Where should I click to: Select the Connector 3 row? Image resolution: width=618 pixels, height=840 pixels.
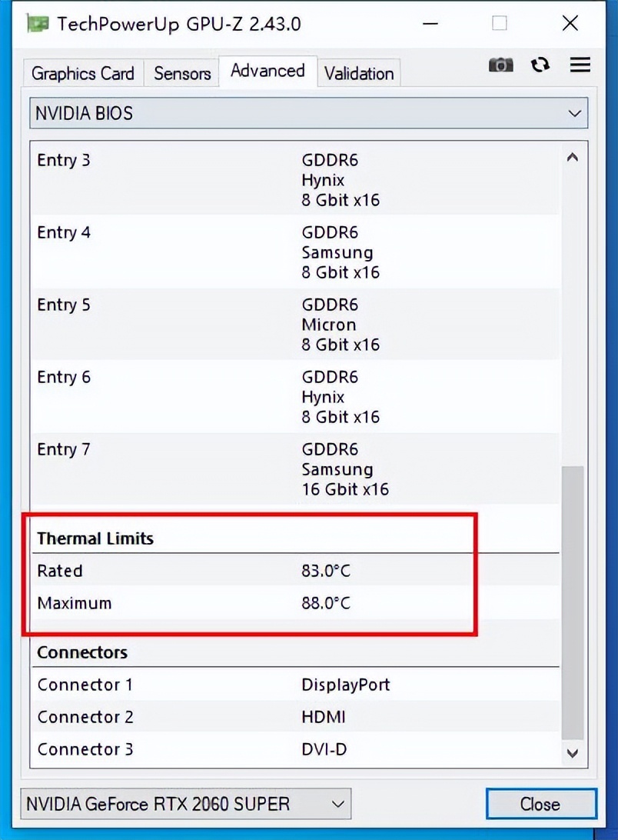pyautogui.click(x=295, y=749)
